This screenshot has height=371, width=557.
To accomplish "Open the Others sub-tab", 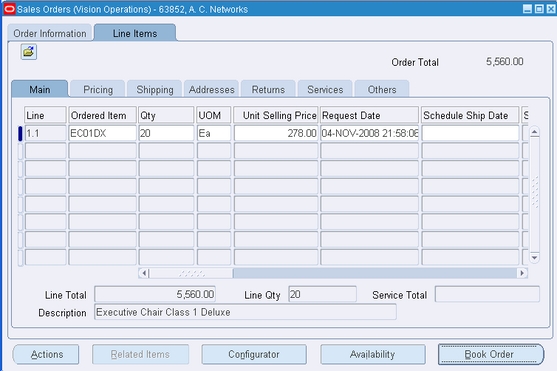I will point(382,89).
